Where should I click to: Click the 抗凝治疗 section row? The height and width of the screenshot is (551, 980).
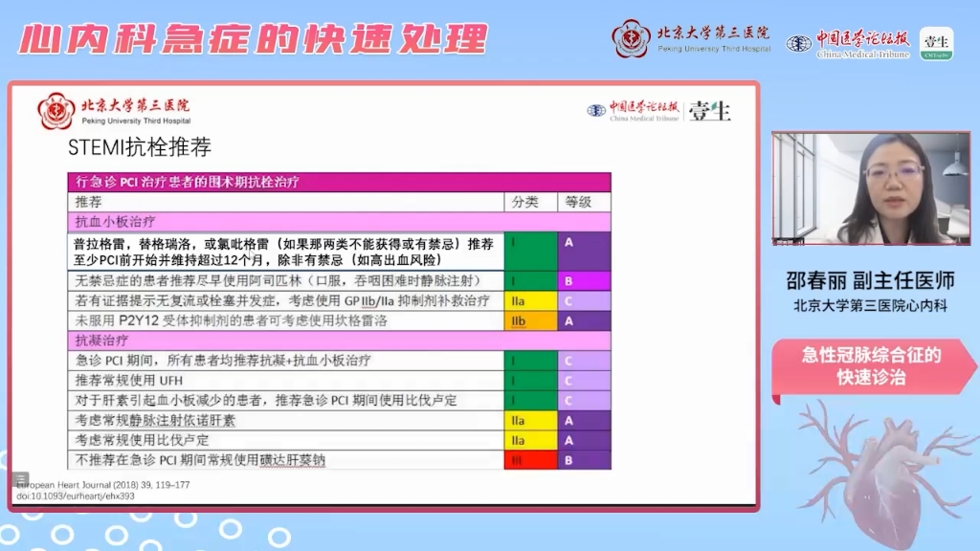coord(339,341)
